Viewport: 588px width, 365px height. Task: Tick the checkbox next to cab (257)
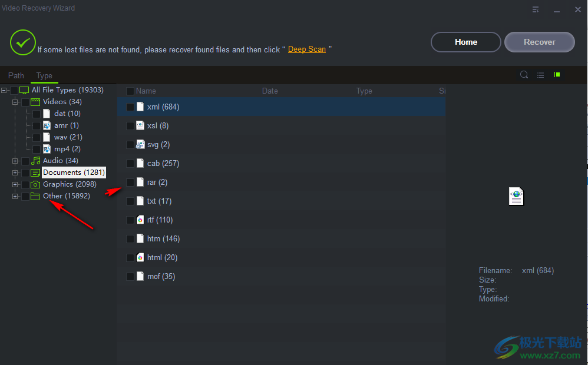pos(130,164)
